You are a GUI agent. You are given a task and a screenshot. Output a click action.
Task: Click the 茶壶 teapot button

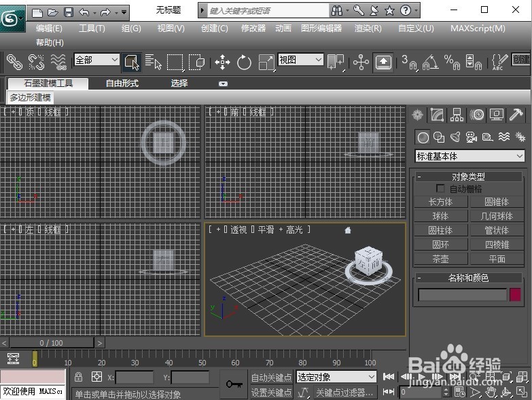(440, 259)
